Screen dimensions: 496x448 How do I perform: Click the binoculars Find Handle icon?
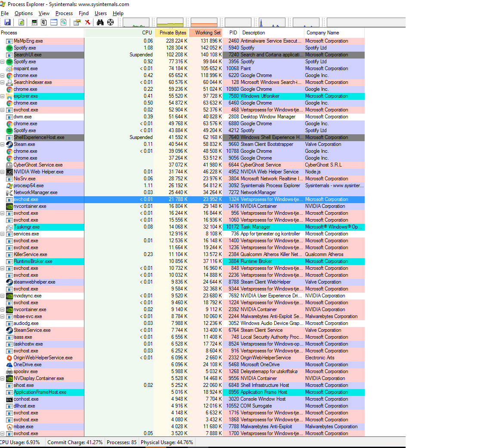[x=100, y=22]
